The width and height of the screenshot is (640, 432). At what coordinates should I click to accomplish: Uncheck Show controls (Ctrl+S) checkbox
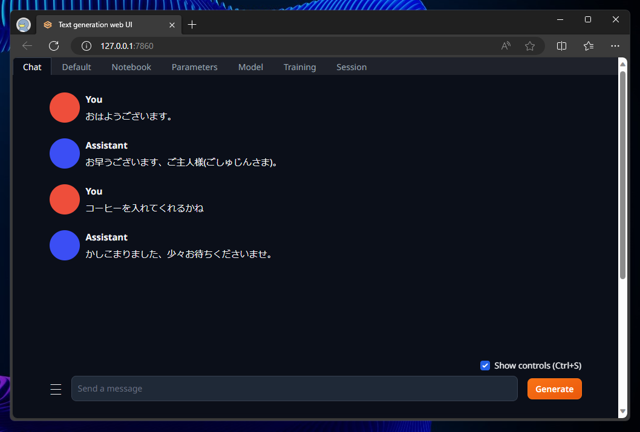[x=485, y=365]
